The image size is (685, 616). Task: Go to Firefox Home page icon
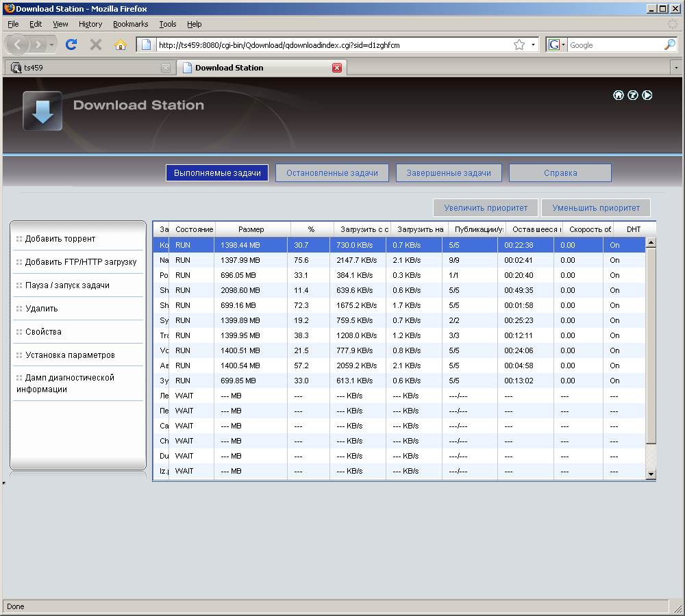pos(120,44)
